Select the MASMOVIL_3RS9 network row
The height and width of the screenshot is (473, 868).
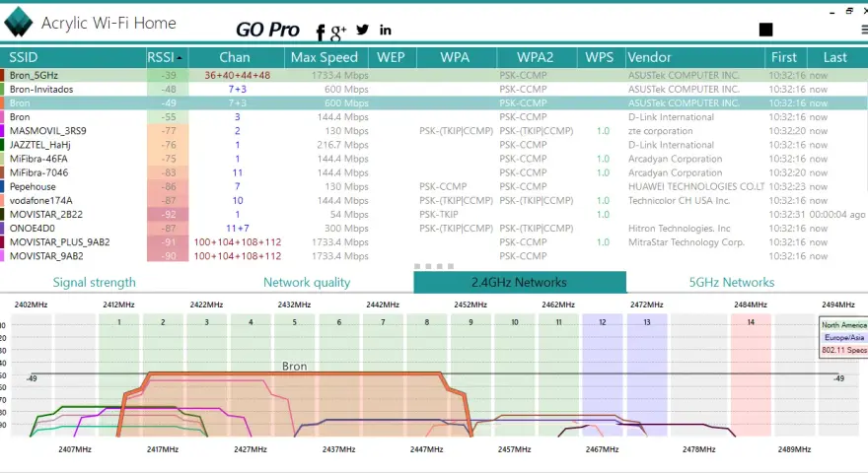point(434,131)
